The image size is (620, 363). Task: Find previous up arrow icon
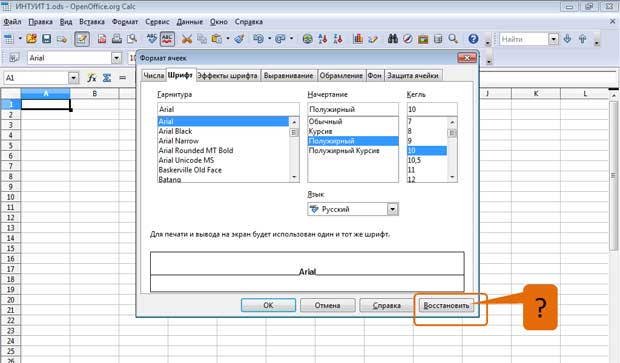[582, 39]
